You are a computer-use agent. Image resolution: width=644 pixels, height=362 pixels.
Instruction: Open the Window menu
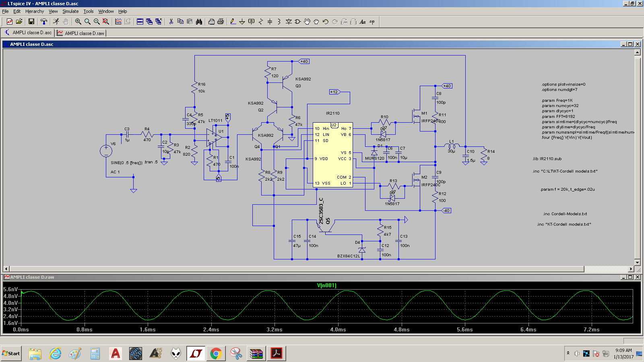[106, 11]
